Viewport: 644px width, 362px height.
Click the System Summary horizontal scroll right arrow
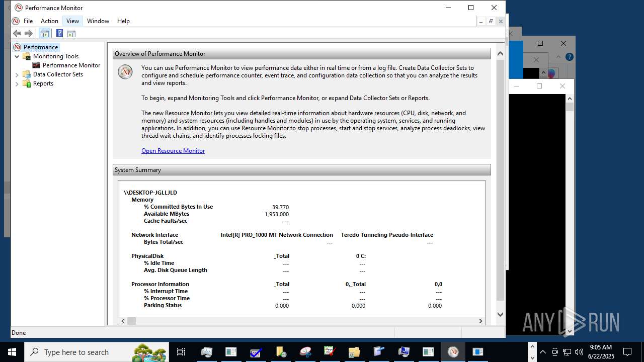click(x=480, y=321)
